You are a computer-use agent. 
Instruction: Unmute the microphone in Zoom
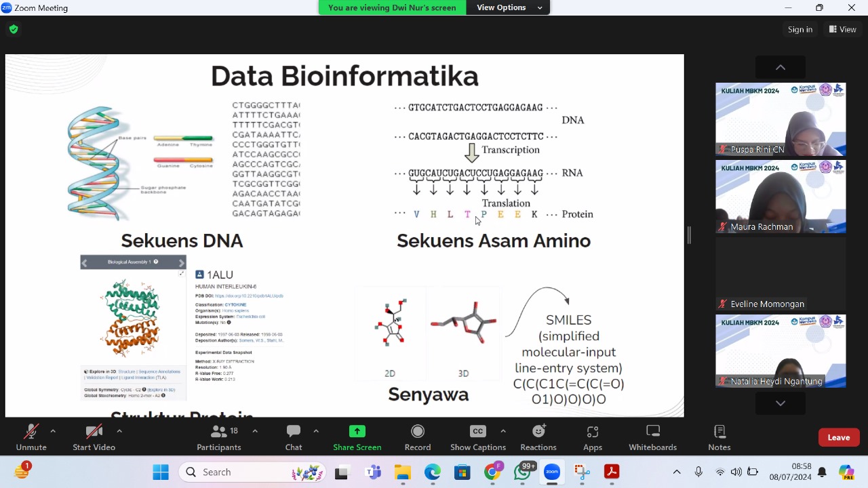(x=31, y=438)
